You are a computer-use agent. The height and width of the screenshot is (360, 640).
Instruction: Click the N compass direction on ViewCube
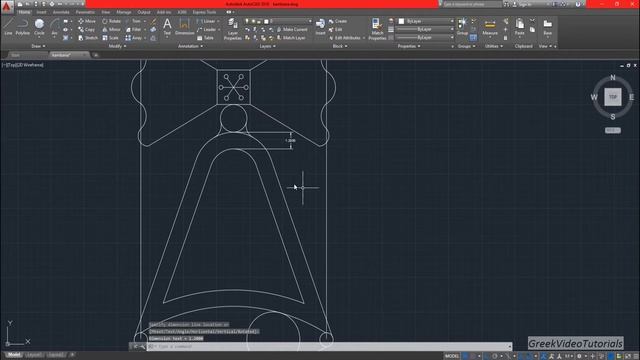point(612,78)
